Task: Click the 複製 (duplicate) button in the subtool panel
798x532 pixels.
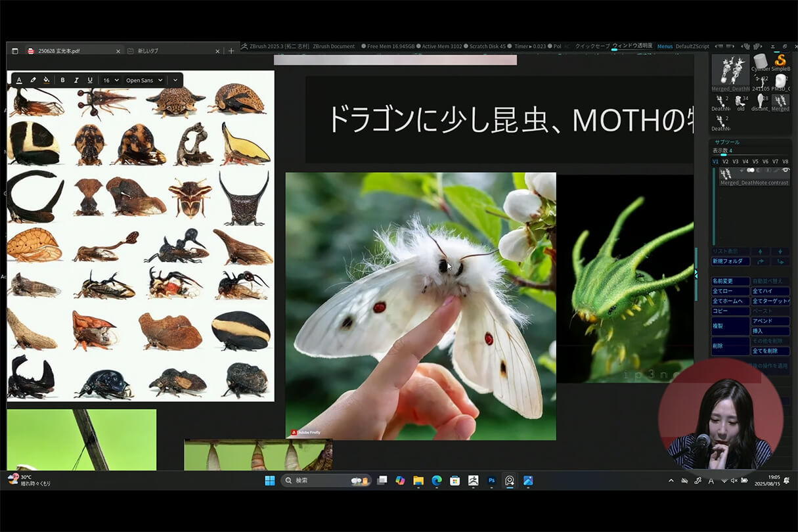Action: pyautogui.click(x=729, y=324)
